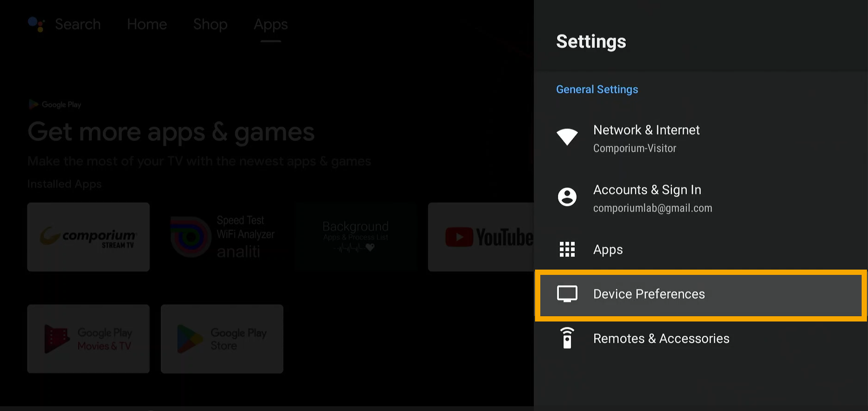
Task: Click the General Settings heading
Action: (597, 90)
